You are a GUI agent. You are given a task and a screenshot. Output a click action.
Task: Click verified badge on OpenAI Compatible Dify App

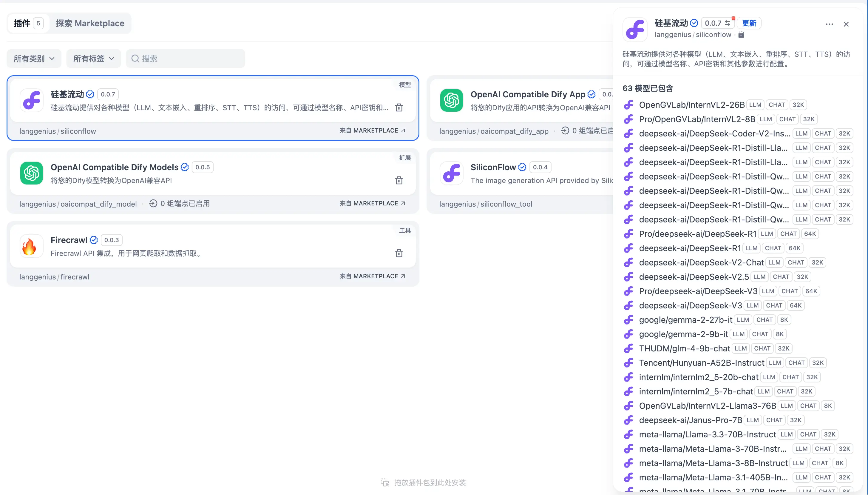click(591, 94)
